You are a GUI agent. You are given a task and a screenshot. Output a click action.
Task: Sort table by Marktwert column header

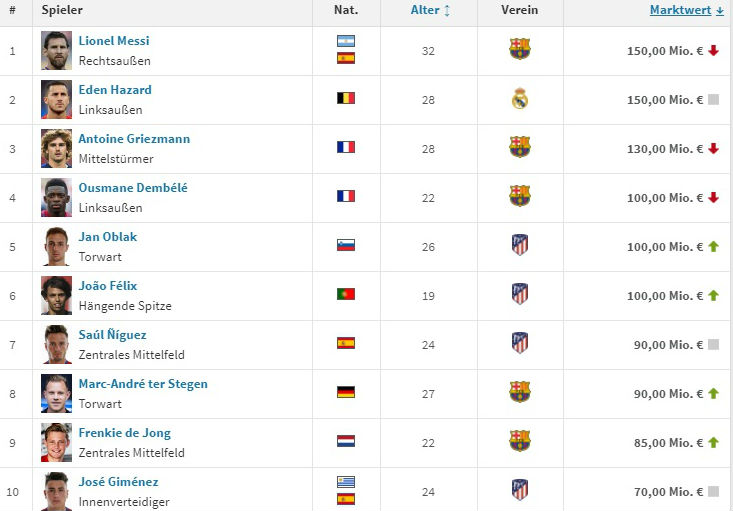(686, 11)
